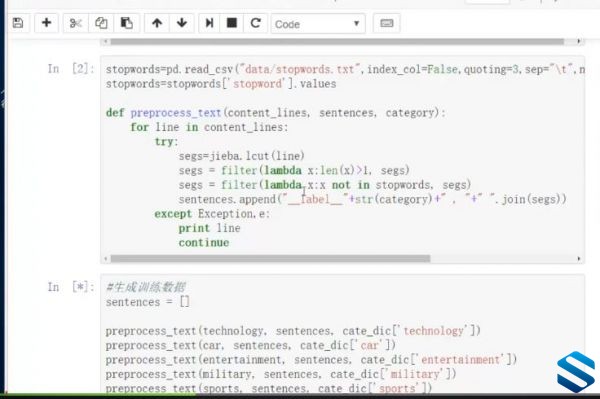
Task: Copy selected cells icon
Action: coord(101,23)
